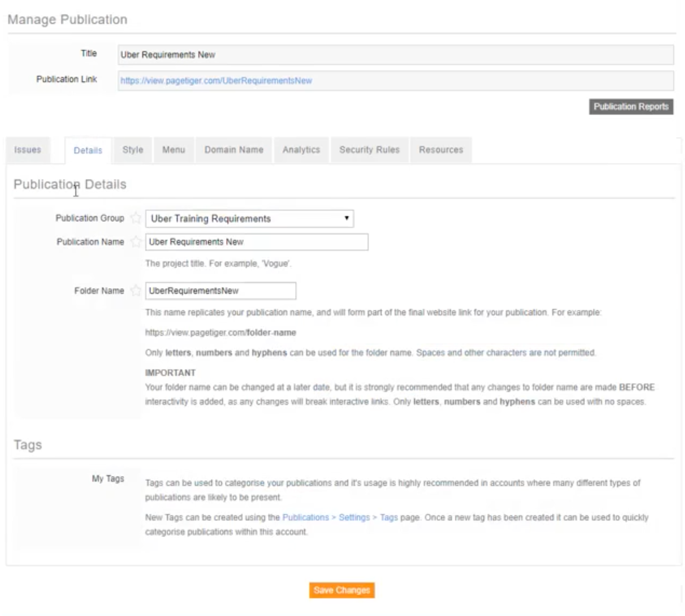The height and width of the screenshot is (616, 685).
Task: Click the Publication Reports button
Action: point(631,107)
